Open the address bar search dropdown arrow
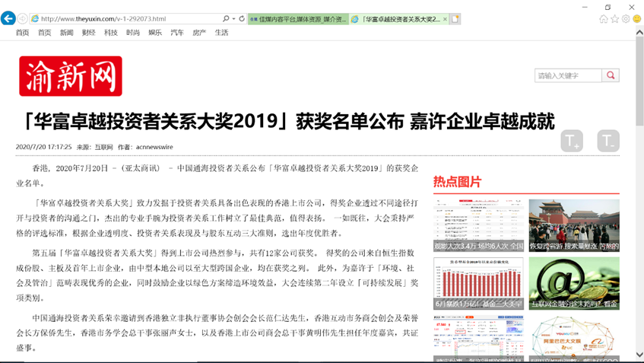This screenshot has width=644, height=363. (233, 18)
